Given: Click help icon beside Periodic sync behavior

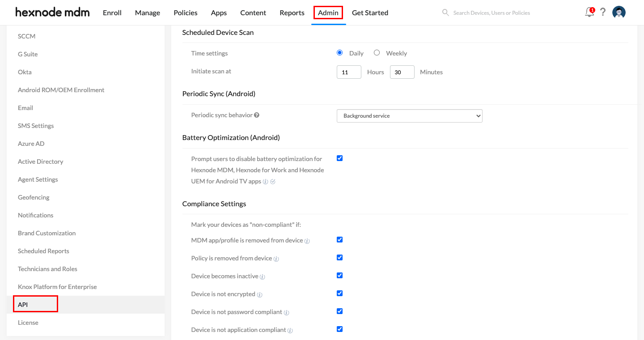Looking at the screenshot, I should pyautogui.click(x=257, y=115).
